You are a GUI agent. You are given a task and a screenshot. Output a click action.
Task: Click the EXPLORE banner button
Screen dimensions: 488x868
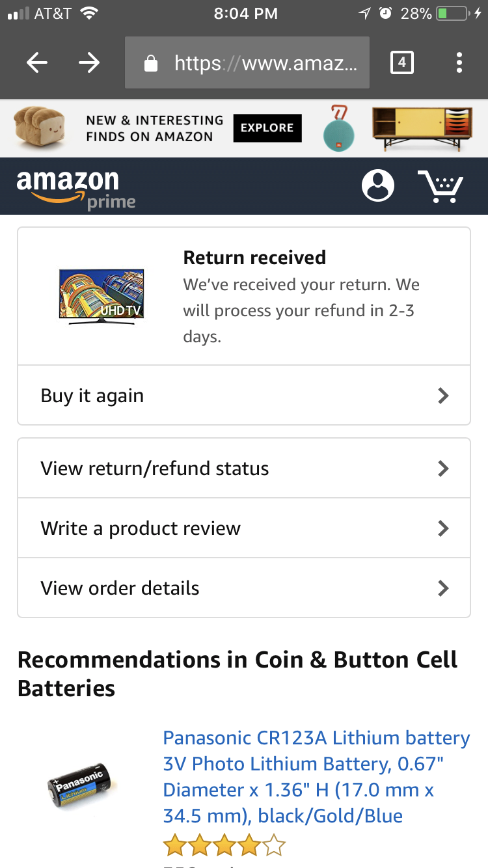pos(267,128)
